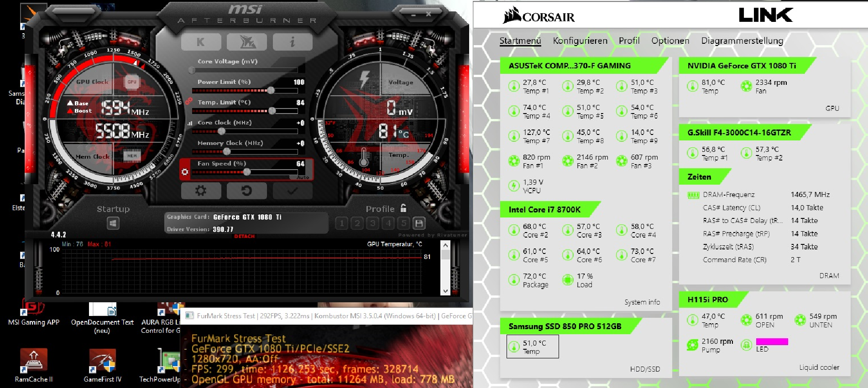Toggle the link icon for power and temp limit

click(188, 101)
